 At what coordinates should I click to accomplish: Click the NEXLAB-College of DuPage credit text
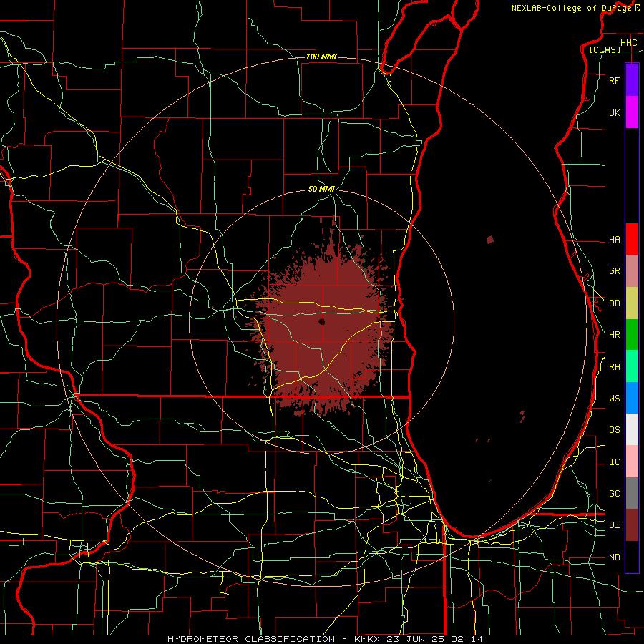point(571,8)
